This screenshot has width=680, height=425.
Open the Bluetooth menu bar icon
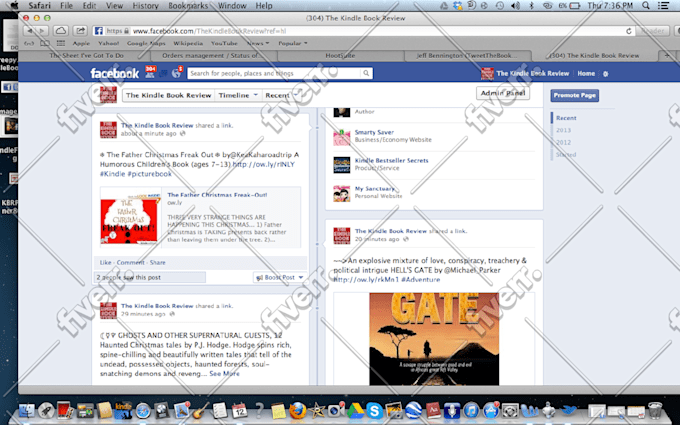click(531, 6)
